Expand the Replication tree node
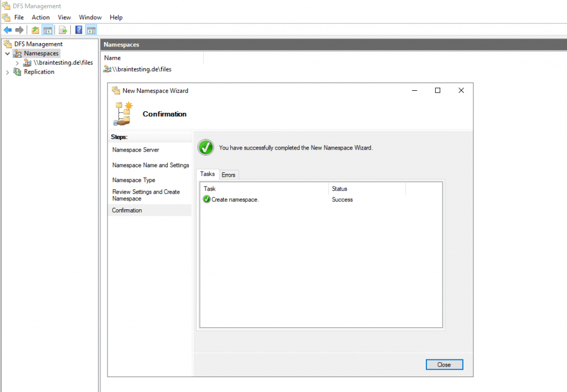 [x=7, y=73]
